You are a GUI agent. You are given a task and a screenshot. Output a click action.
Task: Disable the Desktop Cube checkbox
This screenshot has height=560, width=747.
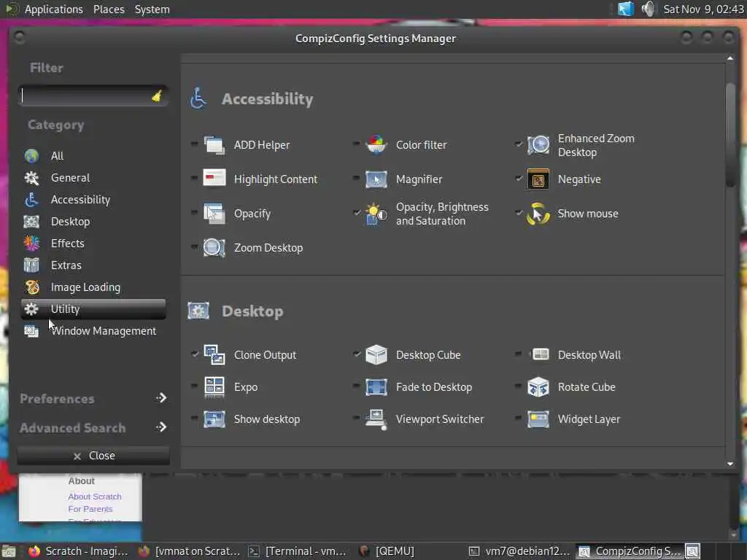click(357, 354)
